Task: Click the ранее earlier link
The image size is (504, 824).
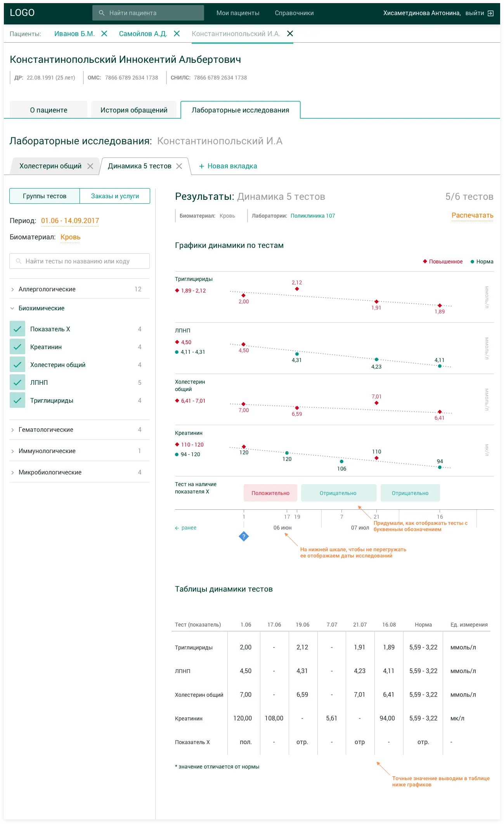Action: click(x=189, y=528)
